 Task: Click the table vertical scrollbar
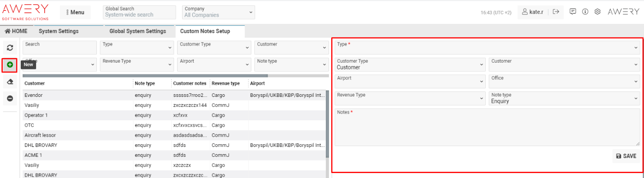[x=327, y=124]
